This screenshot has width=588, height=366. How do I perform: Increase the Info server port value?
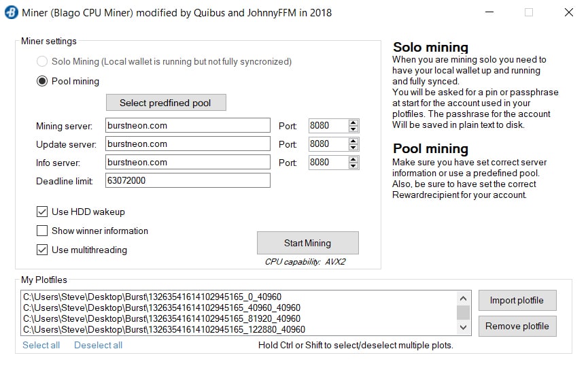(x=353, y=159)
